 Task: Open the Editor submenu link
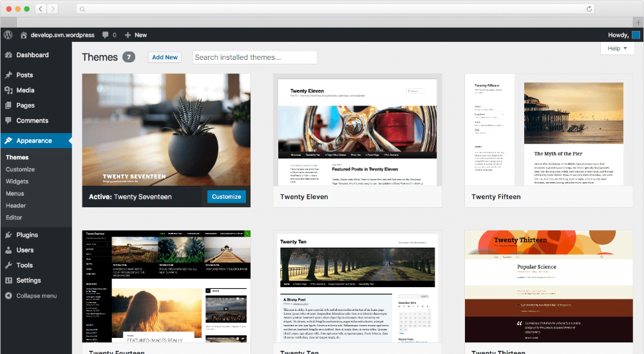coord(14,218)
